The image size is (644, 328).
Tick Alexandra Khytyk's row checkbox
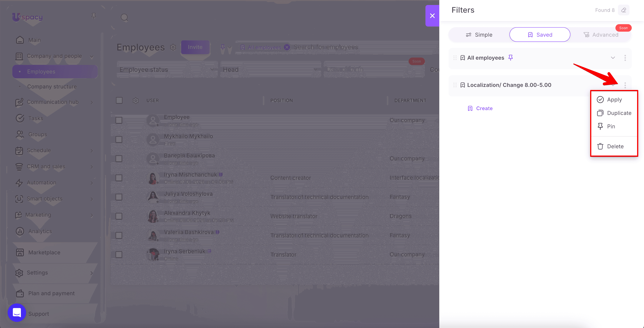[119, 216]
